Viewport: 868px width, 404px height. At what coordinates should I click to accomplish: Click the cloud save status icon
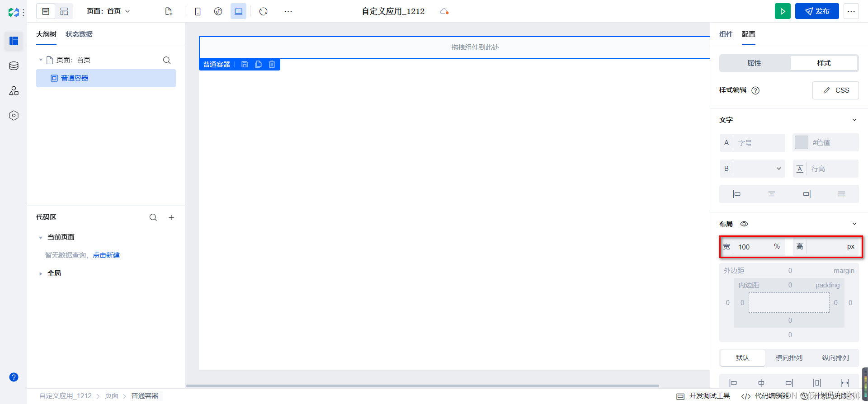click(x=444, y=11)
